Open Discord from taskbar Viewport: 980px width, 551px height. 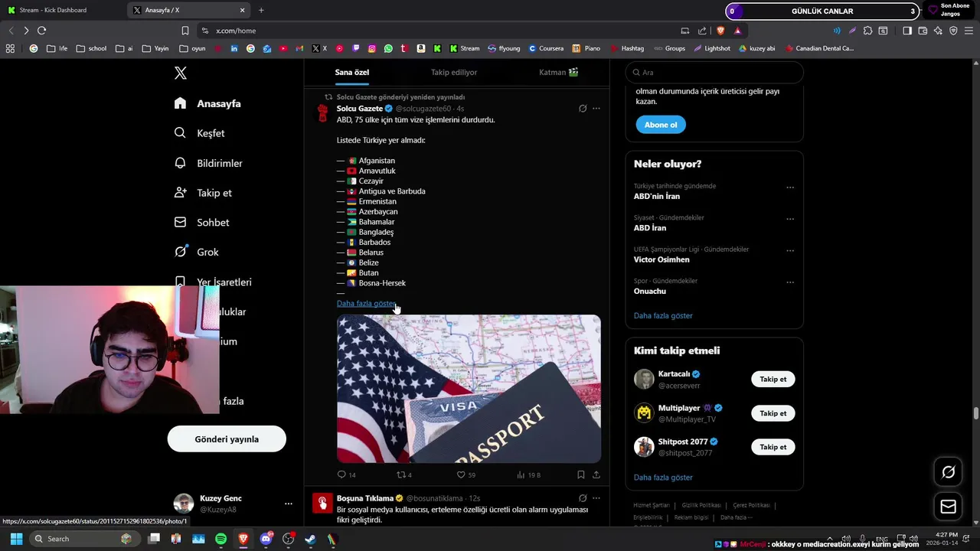(266, 539)
